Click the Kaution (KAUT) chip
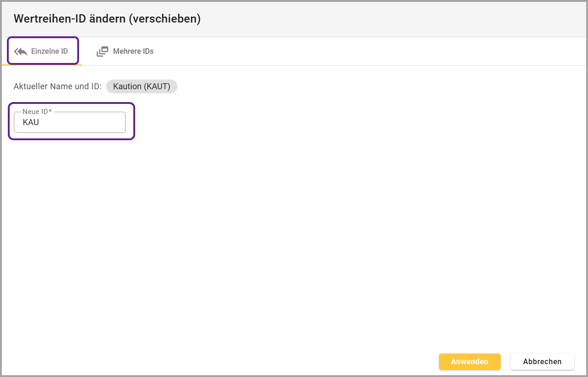 pyautogui.click(x=141, y=86)
